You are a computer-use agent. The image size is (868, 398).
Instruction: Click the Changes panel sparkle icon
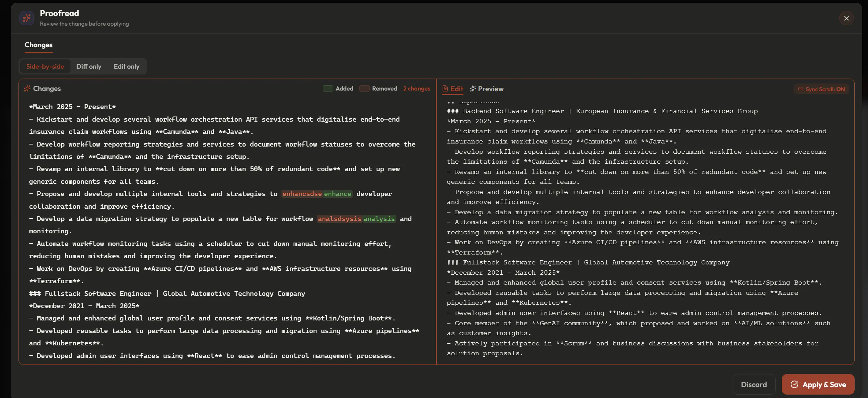click(27, 88)
